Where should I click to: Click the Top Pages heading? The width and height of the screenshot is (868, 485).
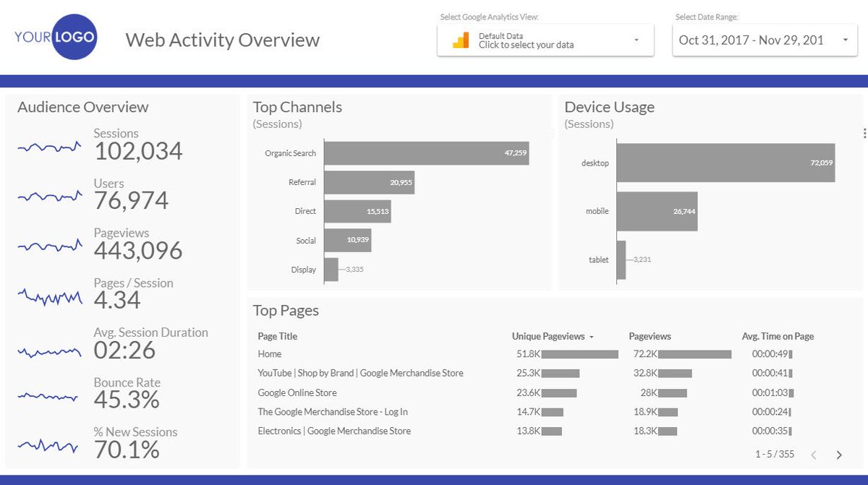click(286, 311)
